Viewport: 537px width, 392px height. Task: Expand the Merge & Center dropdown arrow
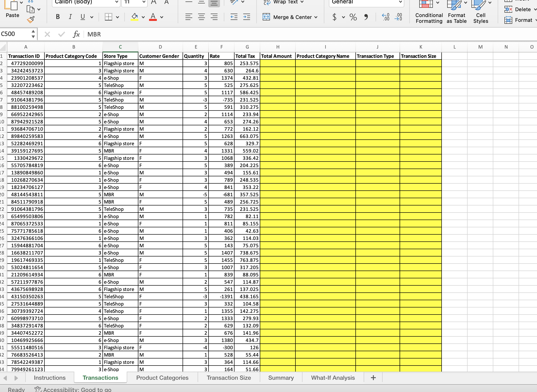coord(316,17)
